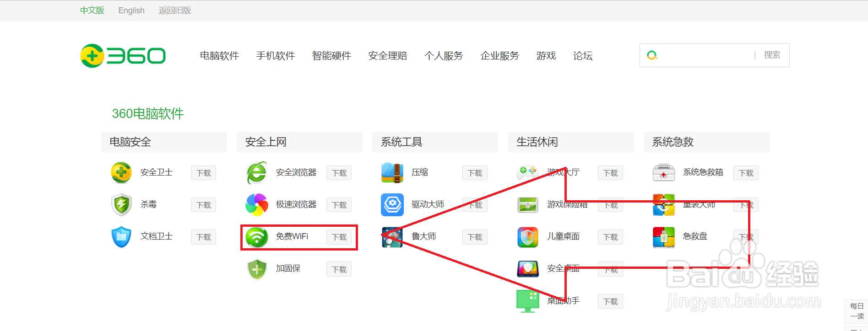868x331 pixels.
Task: Click the 驱动大师 icon
Action: click(x=392, y=204)
